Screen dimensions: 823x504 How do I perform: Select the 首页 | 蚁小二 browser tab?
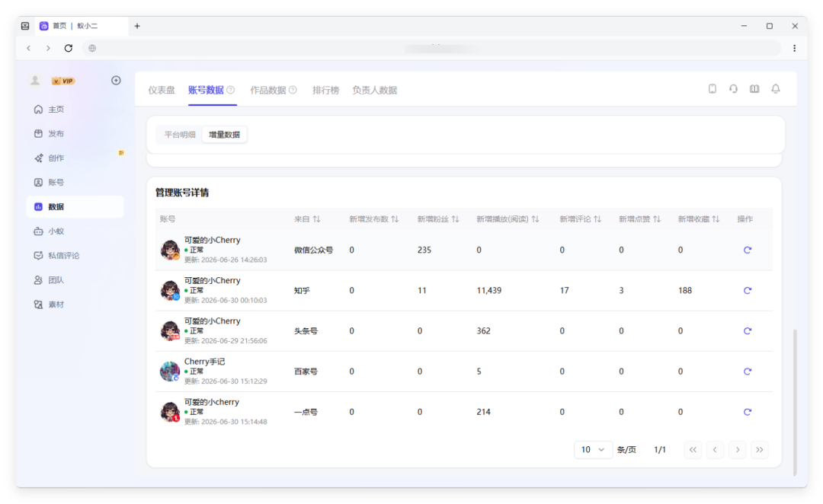[x=82, y=26]
